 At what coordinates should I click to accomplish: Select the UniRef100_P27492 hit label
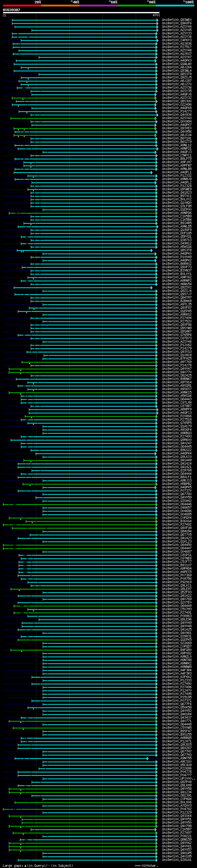coord(177,525)
